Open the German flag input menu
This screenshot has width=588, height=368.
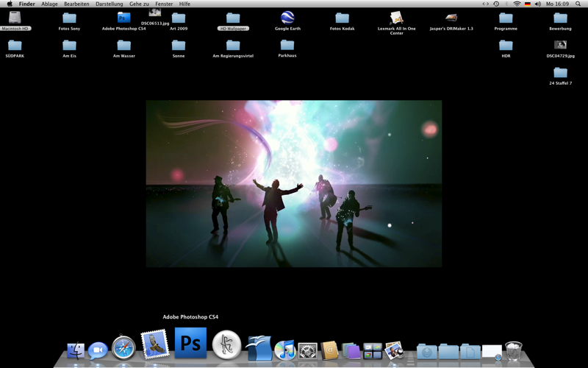point(527,4)
